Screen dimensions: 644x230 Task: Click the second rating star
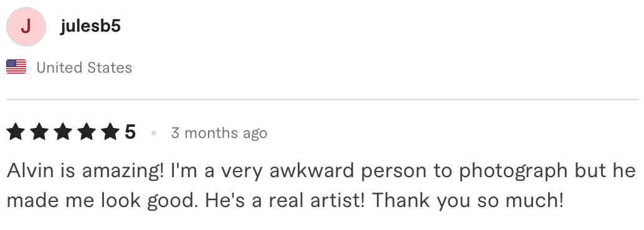(39, 132)
